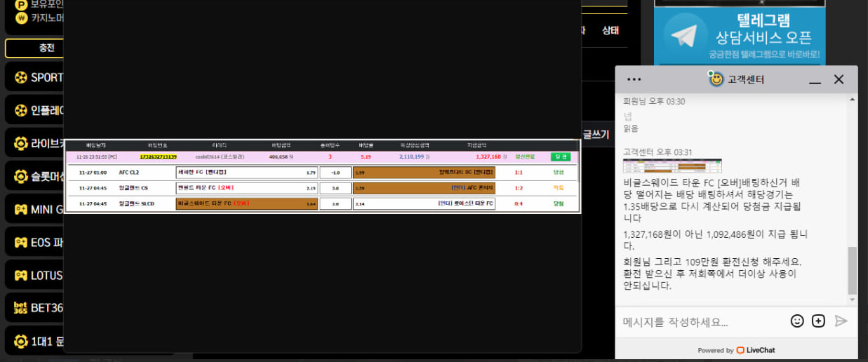Screen dimensions: 868x362
Task: Close the 고객센터 chat window
Action: [x=839, y=79]
